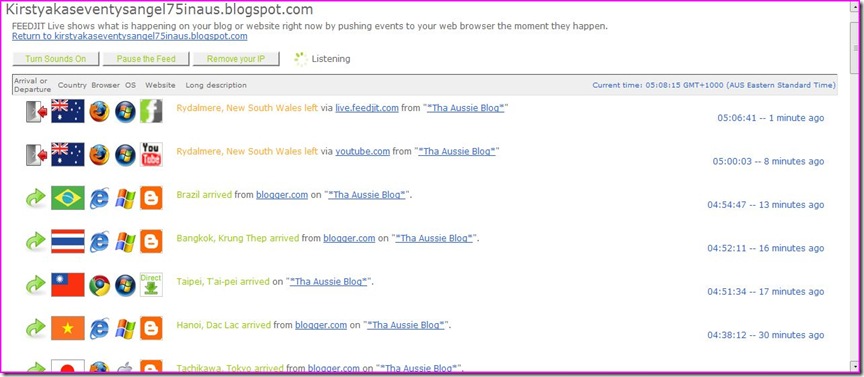
Task: Click Australian flag in live.feedjit.com row
Action: coord(68,111)
